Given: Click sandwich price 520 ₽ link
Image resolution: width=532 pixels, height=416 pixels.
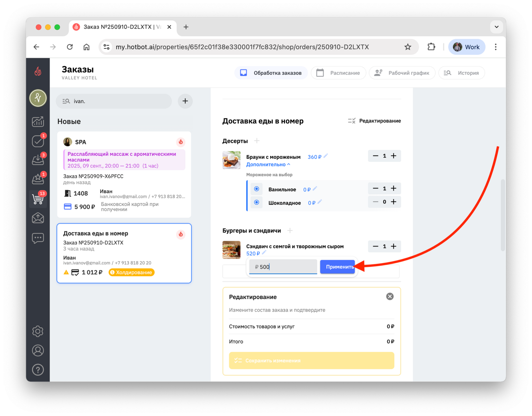Looking at the screenshot, I should (x=253, y=253).
